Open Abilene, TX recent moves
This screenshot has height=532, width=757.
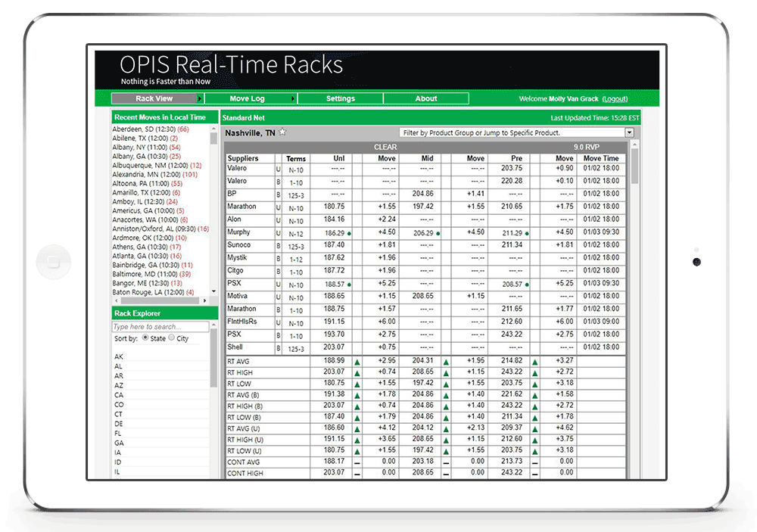pyautogui.click(x=145, y=138)
